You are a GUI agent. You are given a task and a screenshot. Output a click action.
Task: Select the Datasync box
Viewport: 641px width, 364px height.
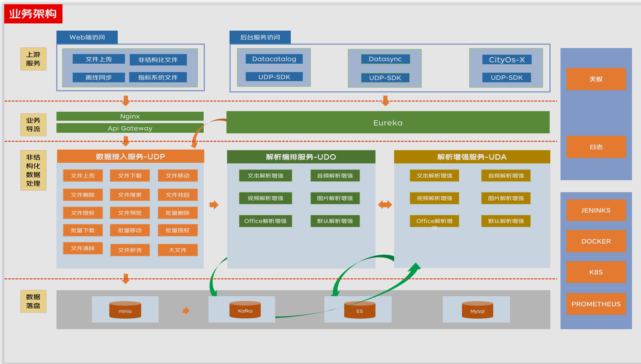pyautogui.click(x=385, y=59)
